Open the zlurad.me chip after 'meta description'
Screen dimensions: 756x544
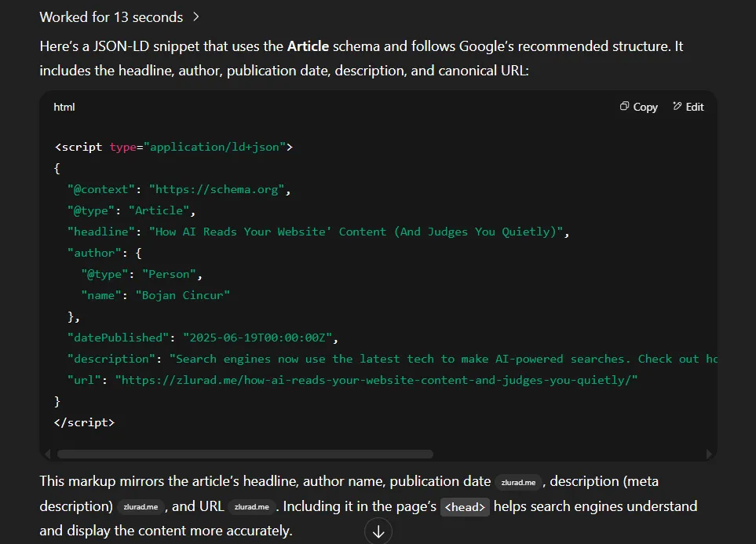pyautogui.click(x=141, y=507)
